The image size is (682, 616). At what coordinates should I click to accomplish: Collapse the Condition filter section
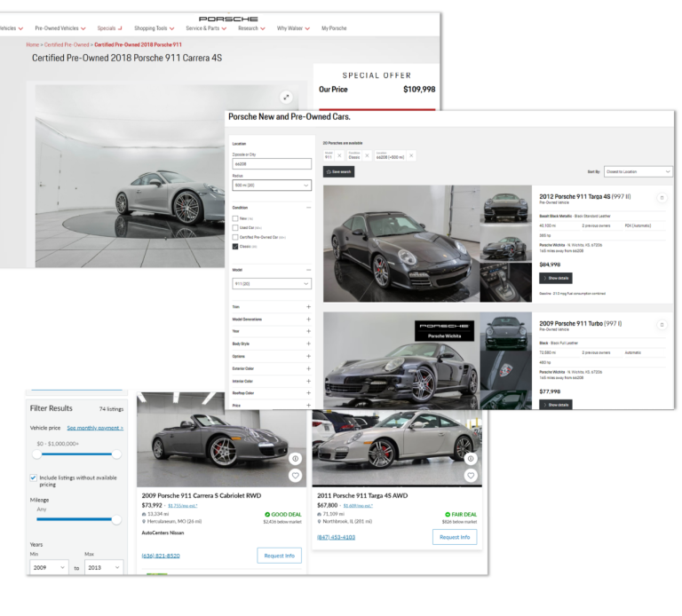click(x=308, y=208)
